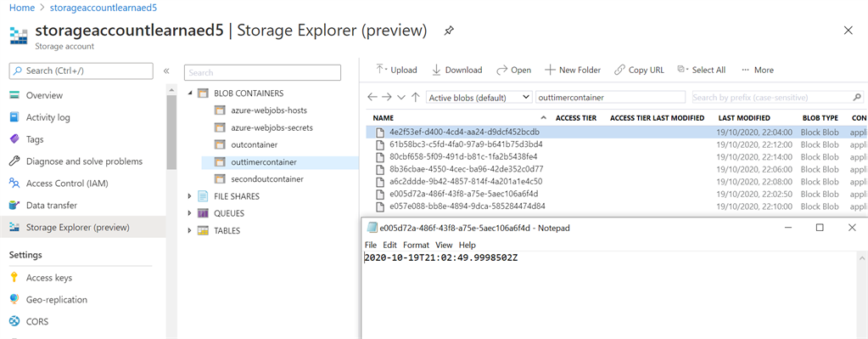Click New Folder in the toolbar
Image resolution: width=868 pixels, height=339 pixels.
point(573,70)
